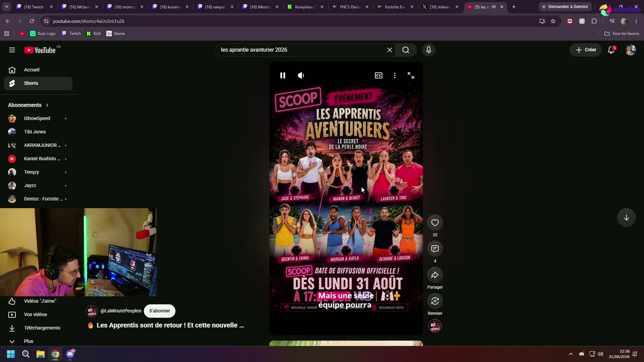Show hidden system tray icons
Viewport: 644px width, 362px height.
tap(571, 354)
